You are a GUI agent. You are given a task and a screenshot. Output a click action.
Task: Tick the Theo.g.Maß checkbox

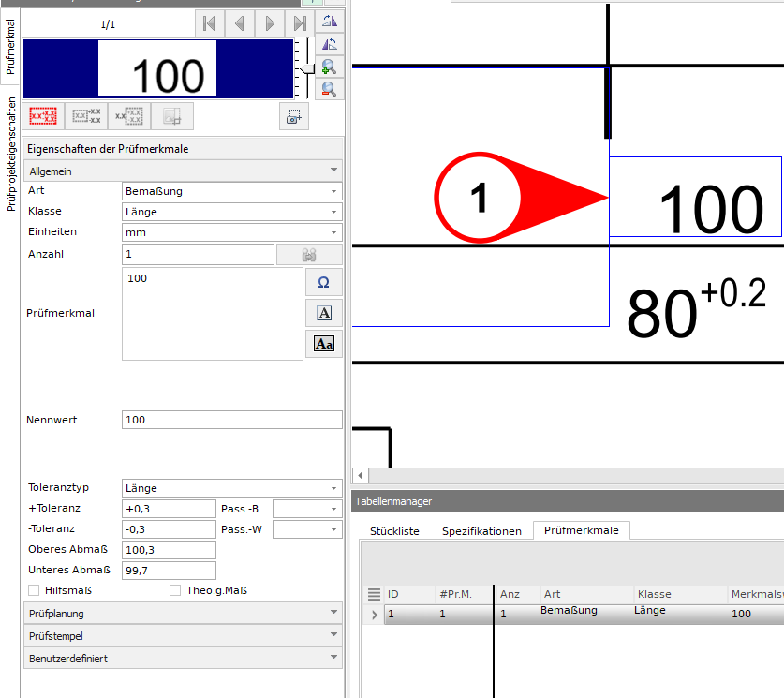point(175,590)
